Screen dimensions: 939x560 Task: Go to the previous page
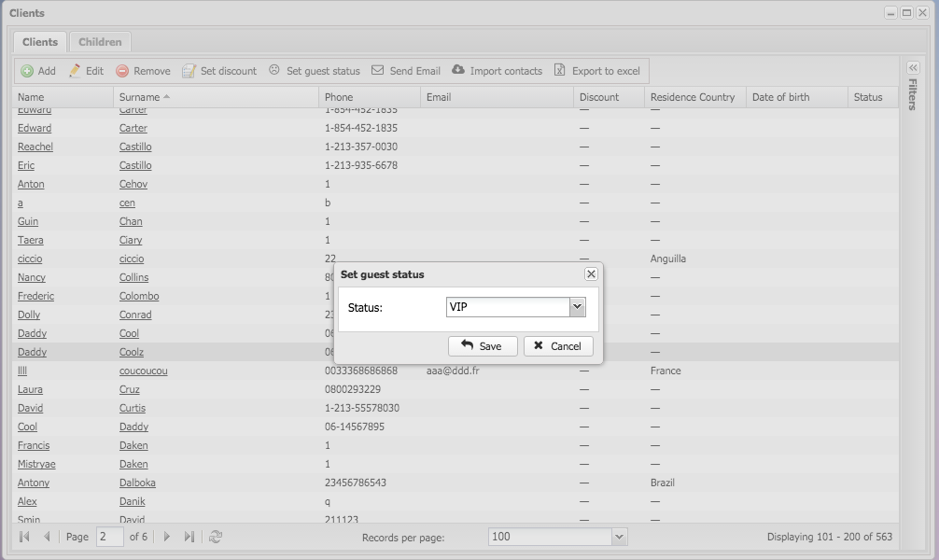click(47, 537)
